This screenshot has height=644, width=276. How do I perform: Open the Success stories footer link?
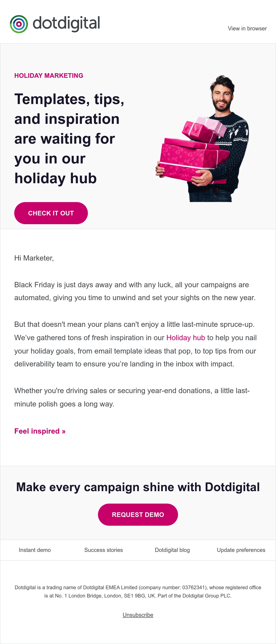tap(104, 550)
